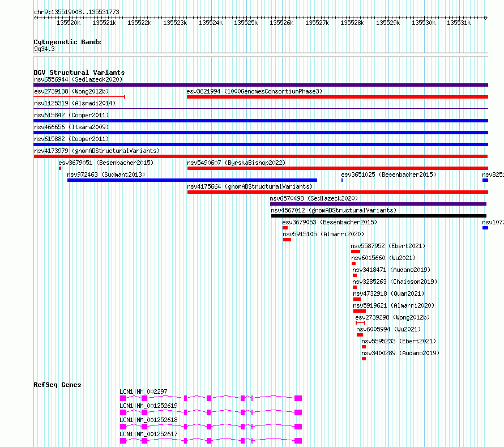
Task: Click the DGV Structural Variants track title
Action: pos(79,73)
